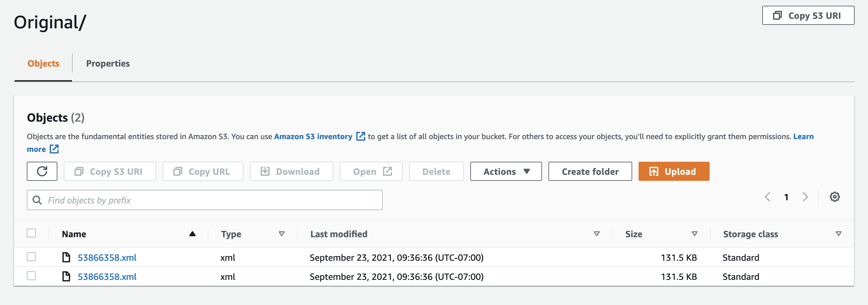Open the second 53866358.xml file link
This screenshot has width=868, height=305.
tap(107, 277)
